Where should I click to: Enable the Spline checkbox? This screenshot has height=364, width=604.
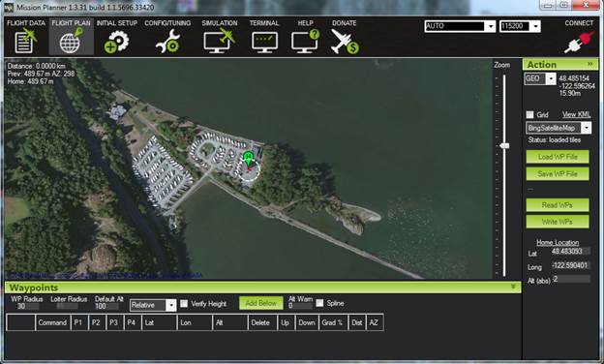[319, 304]
